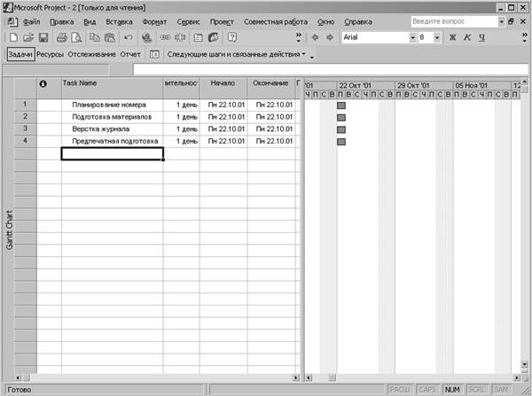The width and height of the screenshot is (532, 396).
Task: Click the Outdent left arrow icon
Action: 315,37
